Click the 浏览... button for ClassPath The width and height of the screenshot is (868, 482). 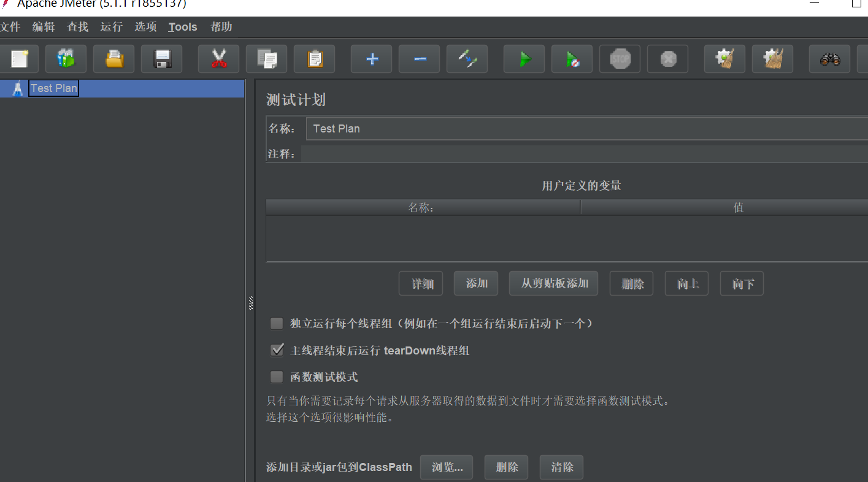[447, 467]
